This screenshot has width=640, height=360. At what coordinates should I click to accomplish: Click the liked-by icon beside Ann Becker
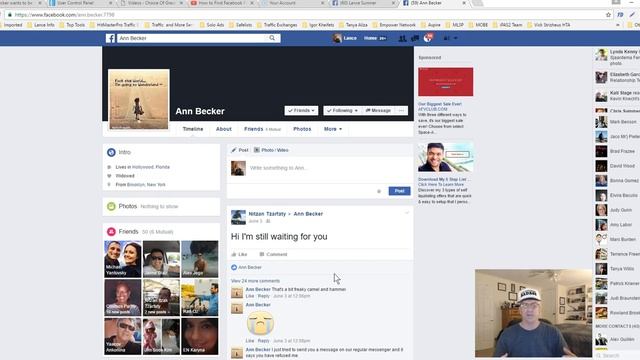(x=234, y=267)
